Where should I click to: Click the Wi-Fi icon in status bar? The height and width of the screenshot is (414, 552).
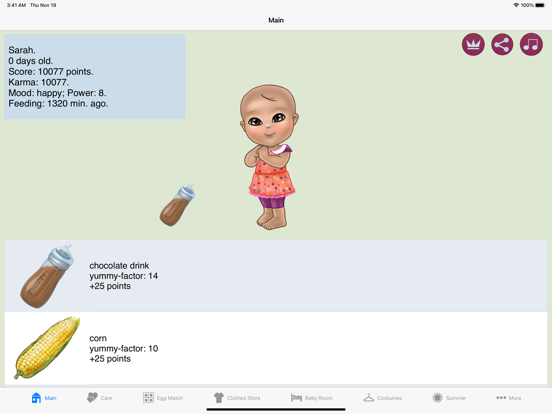[x=516, y=5]
